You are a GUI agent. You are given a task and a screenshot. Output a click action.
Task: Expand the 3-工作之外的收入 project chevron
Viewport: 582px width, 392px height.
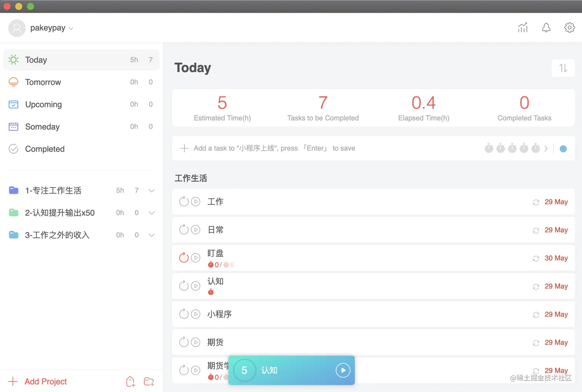[x=152, y=235]
